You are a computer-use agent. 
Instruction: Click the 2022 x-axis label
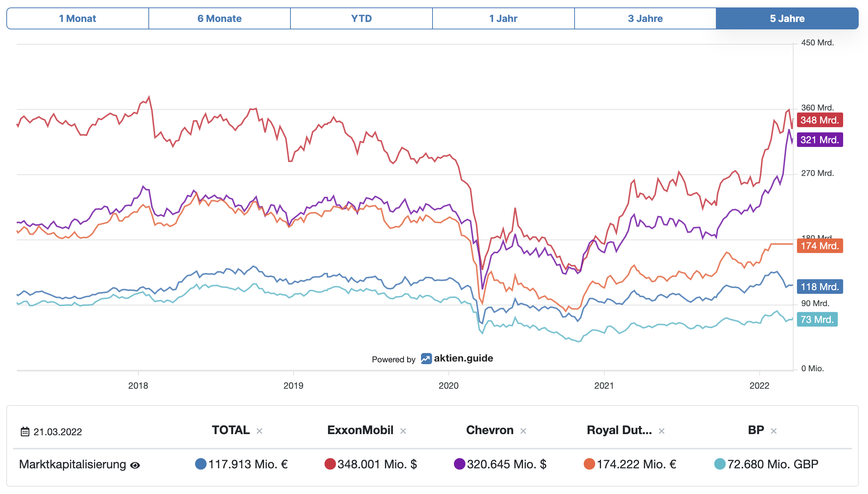(x=759, y=386)
